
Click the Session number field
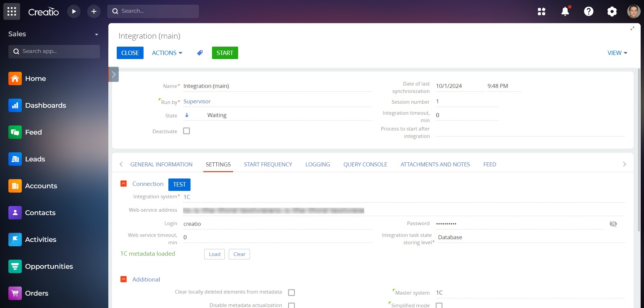[x=467, y=101]
